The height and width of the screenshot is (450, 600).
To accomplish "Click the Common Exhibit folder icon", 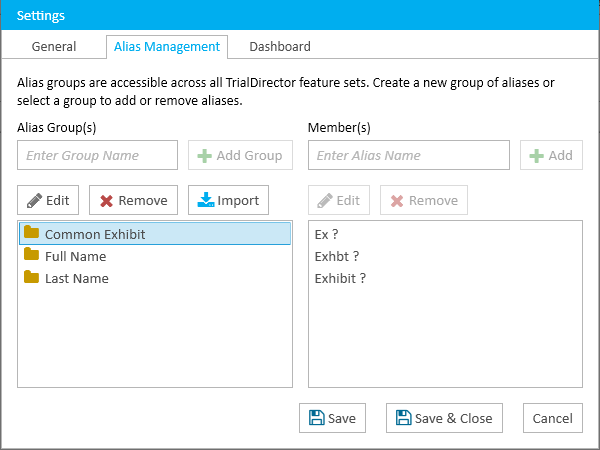I will (31, 232).
